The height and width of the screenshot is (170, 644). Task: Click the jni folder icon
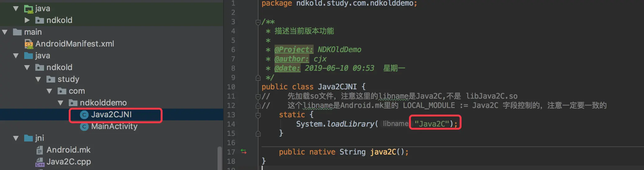pos(29,138)
